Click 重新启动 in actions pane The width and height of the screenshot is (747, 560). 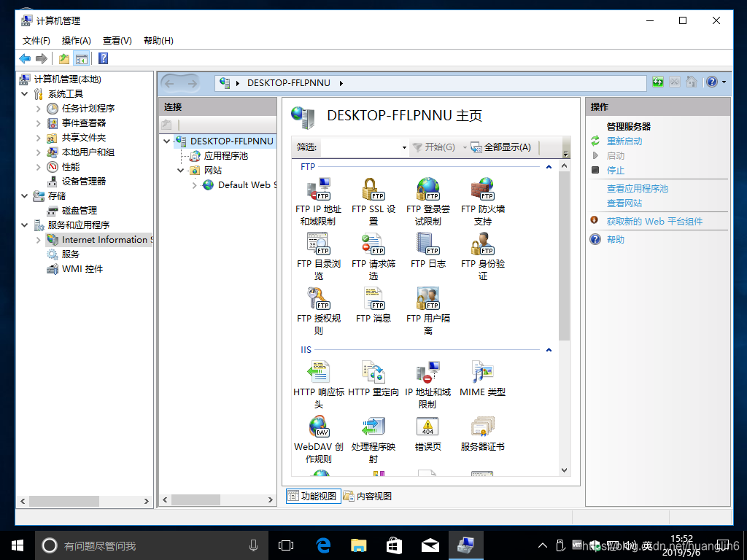[x=624, y=141]
